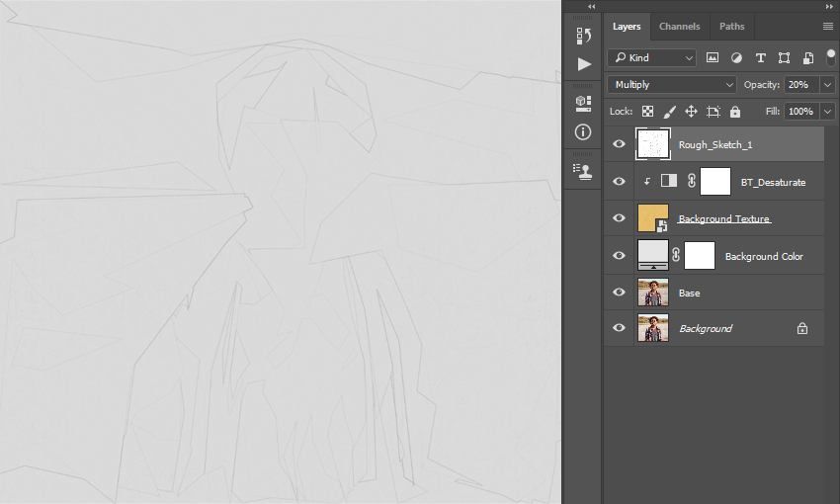Select the Background Color layer mask thumbnail
Screen dimensions: 840x504
click(699, 256)
